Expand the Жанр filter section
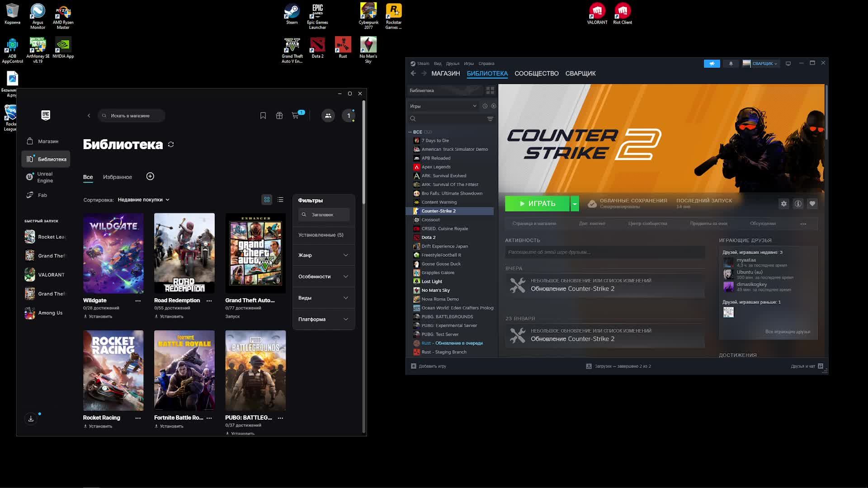Screen dimensions: 868x488 coord(323,255)
